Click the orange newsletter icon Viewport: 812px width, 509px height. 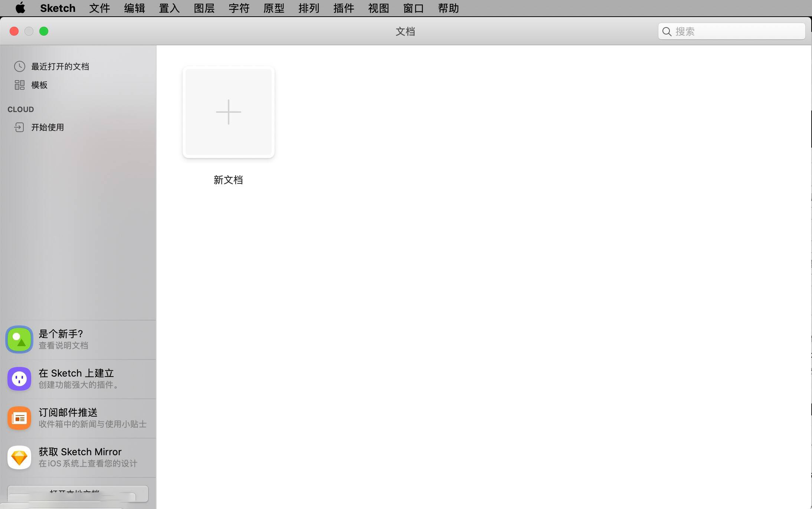(x=19, y=418)
